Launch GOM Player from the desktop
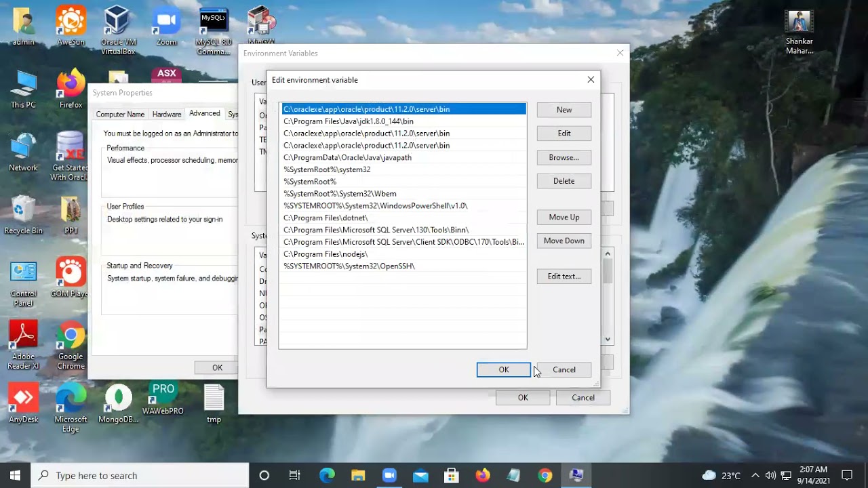The image size is (868, 488). pyautogui.click(x=71, y=278)
